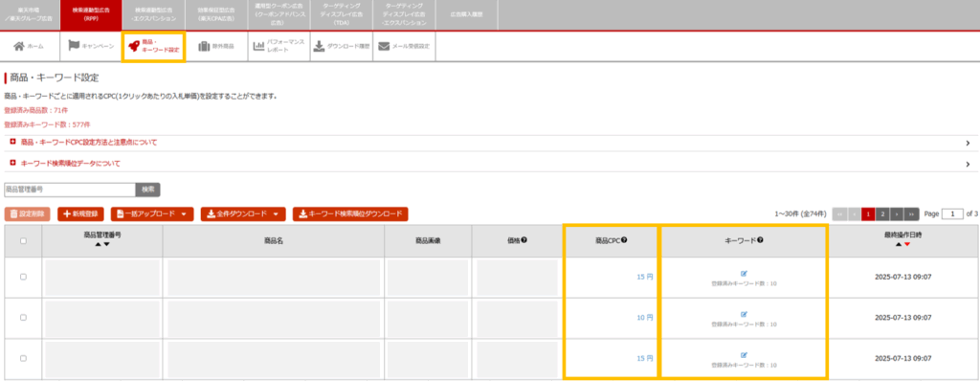The height and width of the screenshot is (381, 980).
Task: Switch to 楽天市場/楽天グループ広告 tab
Action: (x=30, y=15)
